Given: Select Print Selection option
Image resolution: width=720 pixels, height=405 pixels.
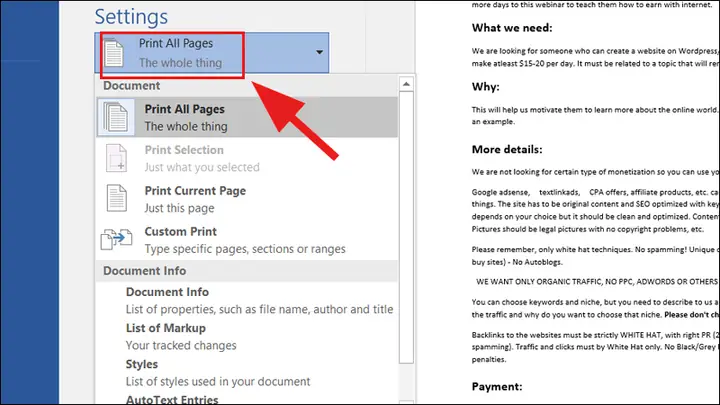Looking at the screenshot, I should (247, 158).
